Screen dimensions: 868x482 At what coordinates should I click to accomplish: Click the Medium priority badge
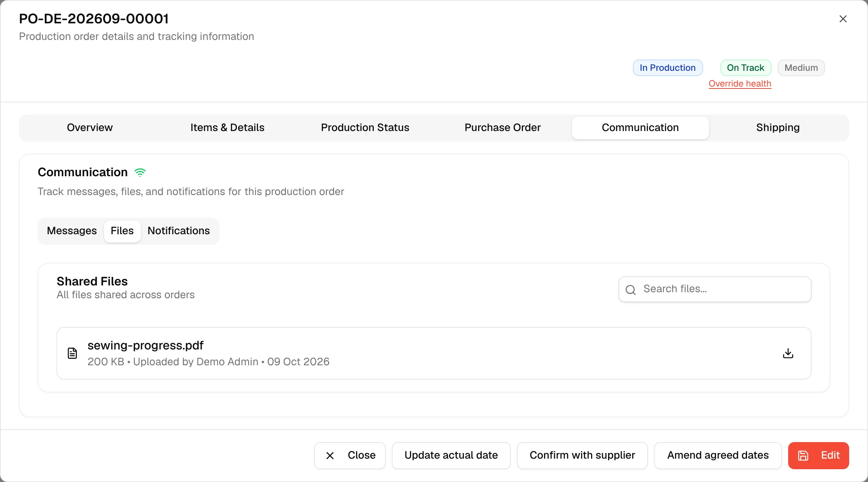click(x=801, y=68)
